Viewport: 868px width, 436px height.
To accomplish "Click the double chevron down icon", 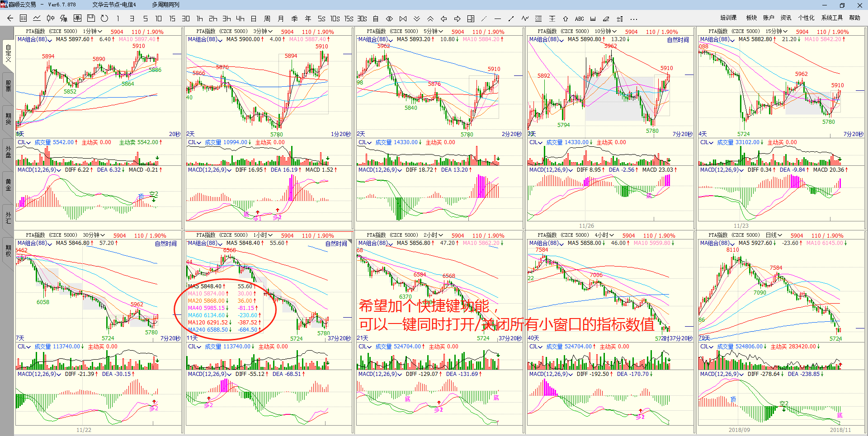I will 417,19.
